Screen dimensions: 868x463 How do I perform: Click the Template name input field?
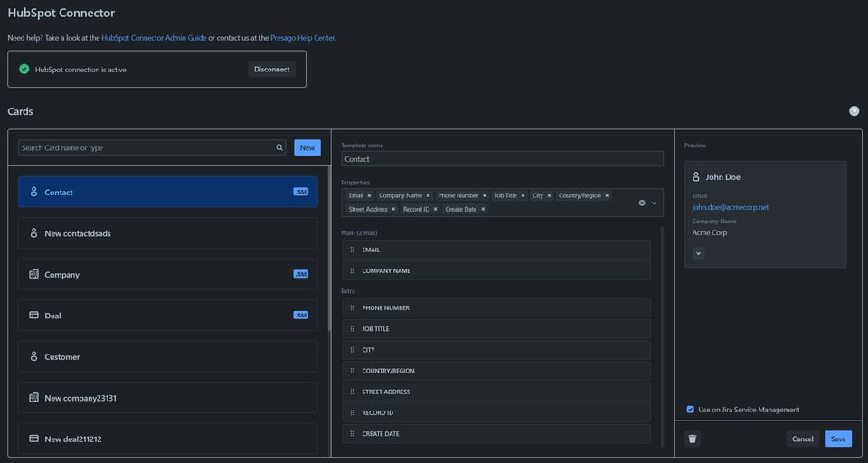coord(502,159)
